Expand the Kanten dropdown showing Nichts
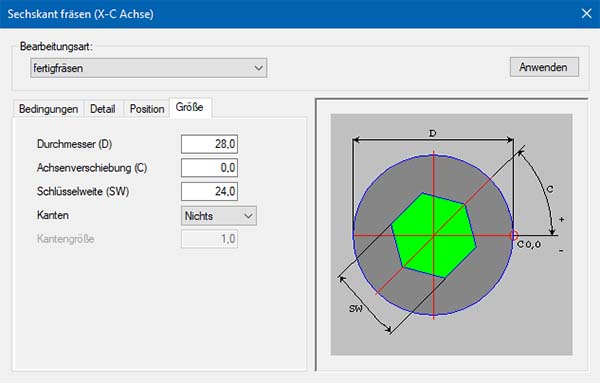Screen dimensions: 600x383 click(x=218, y=216)
